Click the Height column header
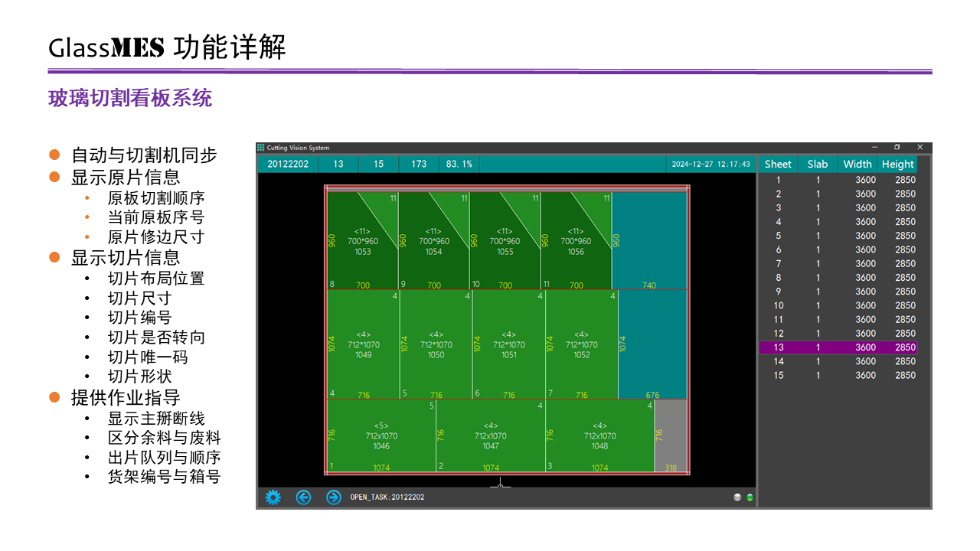This screenshot has width=980, height=551. tap(897, 164)
